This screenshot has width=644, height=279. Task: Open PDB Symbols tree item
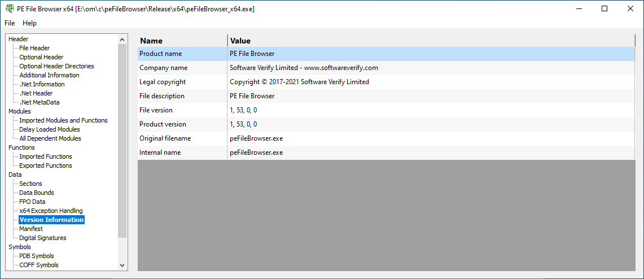37,256
